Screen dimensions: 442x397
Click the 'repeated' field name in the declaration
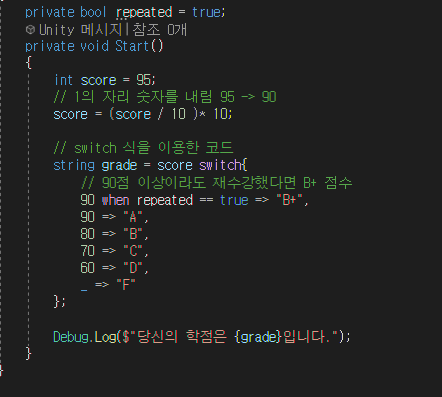tap(144, 12)
